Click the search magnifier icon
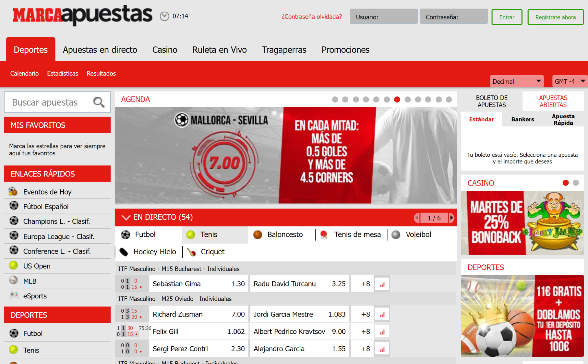Image resolution: width=588 pixels, height=364 pixels. pyautogui.click(x=99, y=102)
